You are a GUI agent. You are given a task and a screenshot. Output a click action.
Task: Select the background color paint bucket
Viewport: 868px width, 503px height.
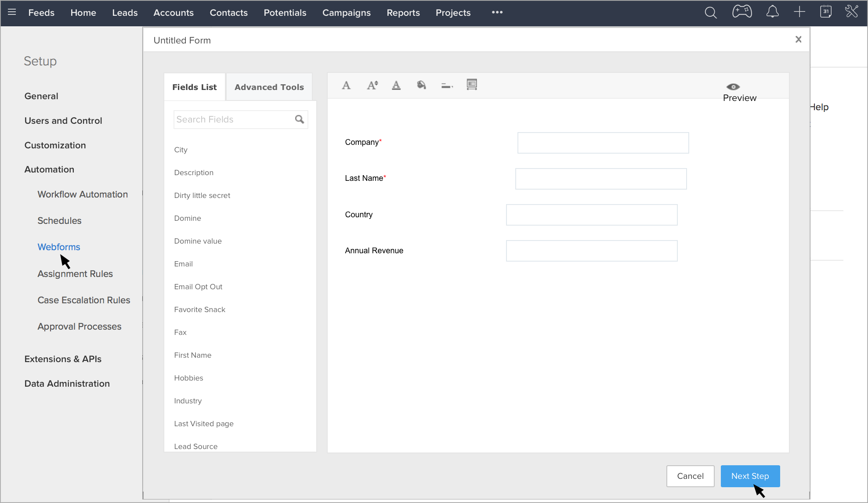421,85
